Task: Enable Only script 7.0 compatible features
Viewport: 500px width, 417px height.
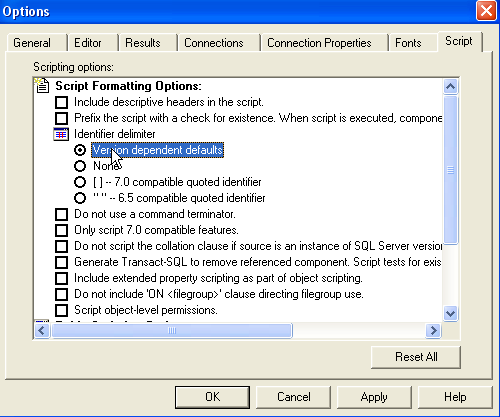Action: tap(61, 230)
